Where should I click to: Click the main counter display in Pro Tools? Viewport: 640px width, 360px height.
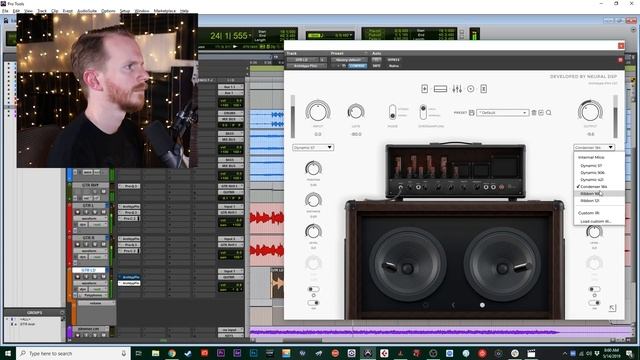pyautogui.click(x=229, y=36)
